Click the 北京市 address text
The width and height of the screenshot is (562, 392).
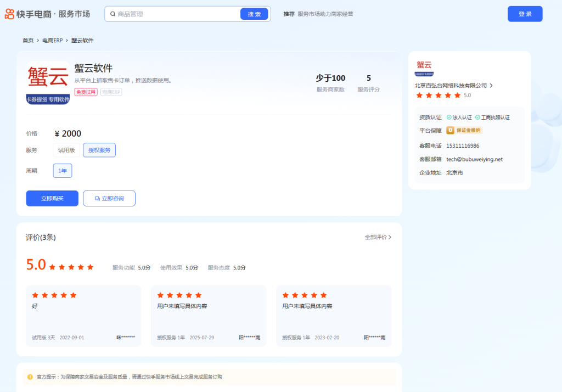pos(454,173)
